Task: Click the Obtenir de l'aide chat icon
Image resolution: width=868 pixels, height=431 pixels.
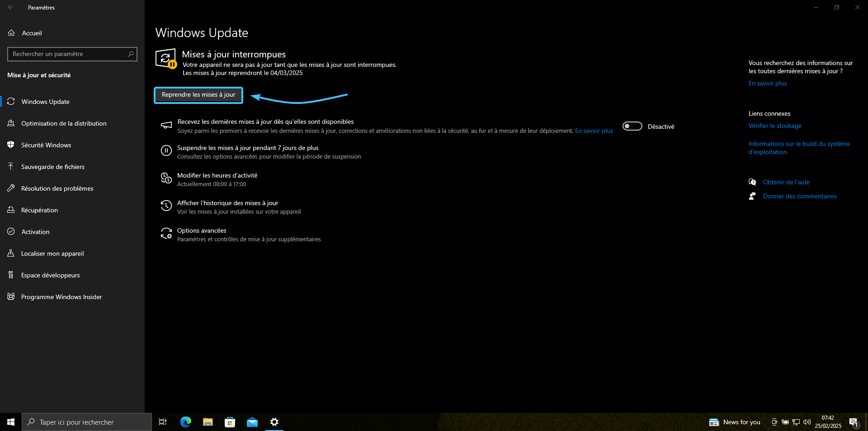Action: pos(752,182)
